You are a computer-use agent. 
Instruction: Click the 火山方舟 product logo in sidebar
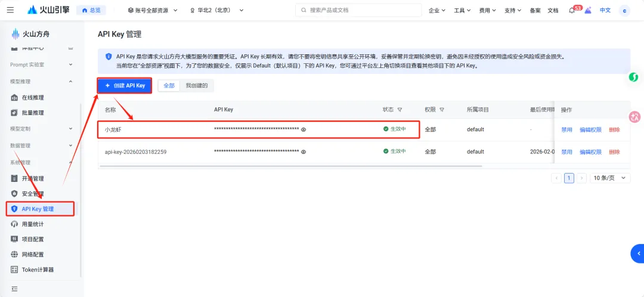pos(30,34)
